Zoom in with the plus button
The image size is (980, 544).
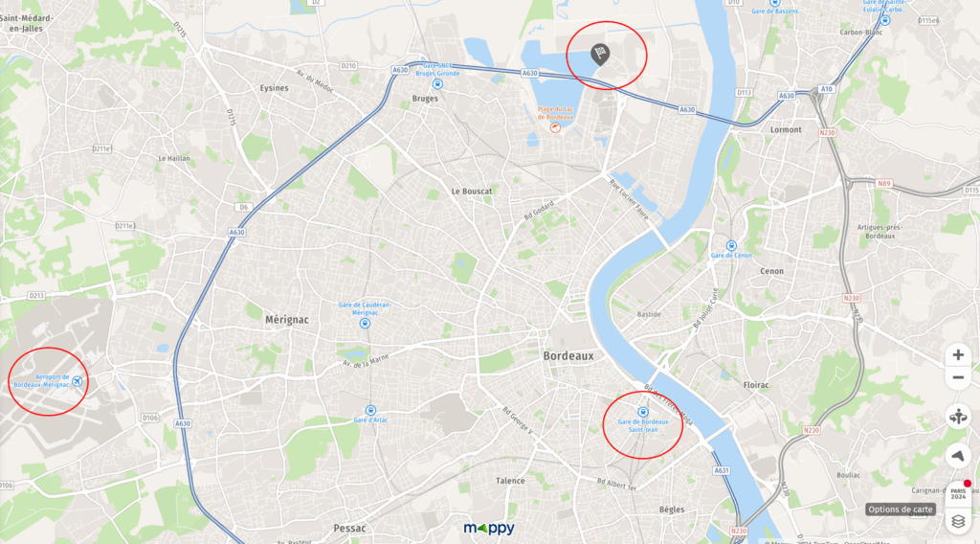click(x=957, y=355)
